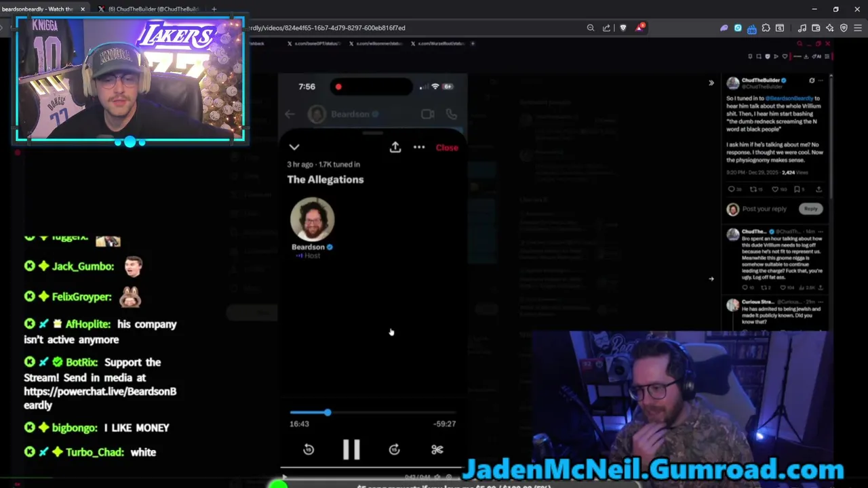Open the browser sidebar panel icon
Image resolution: width=868 pixels, height=488 pixels.
pyautogui.click(x=780, y=28)
